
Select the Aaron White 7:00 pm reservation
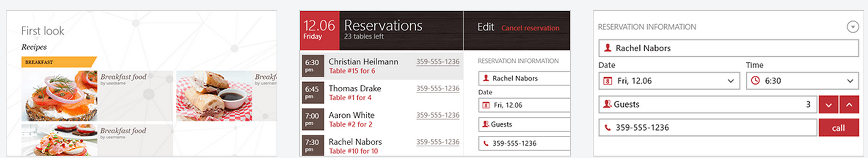click(382, 119)
